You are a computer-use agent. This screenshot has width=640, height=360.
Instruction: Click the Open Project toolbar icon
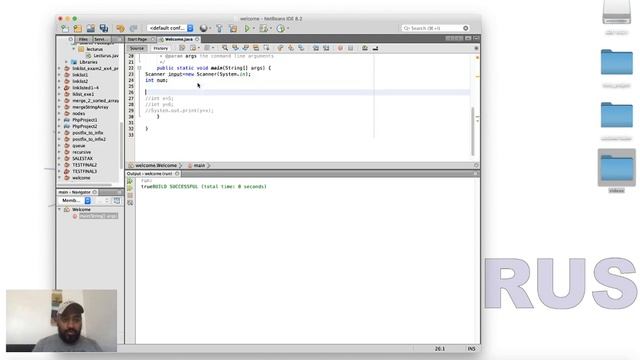91,28
